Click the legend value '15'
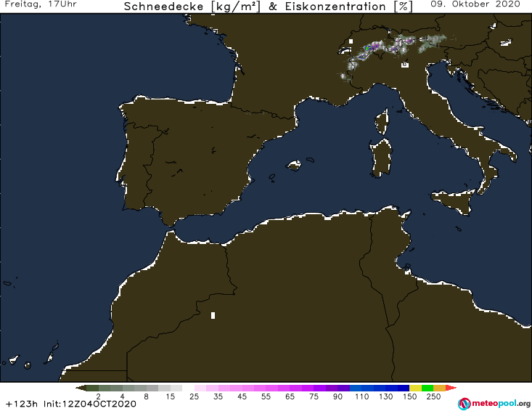 coord(171,396)
